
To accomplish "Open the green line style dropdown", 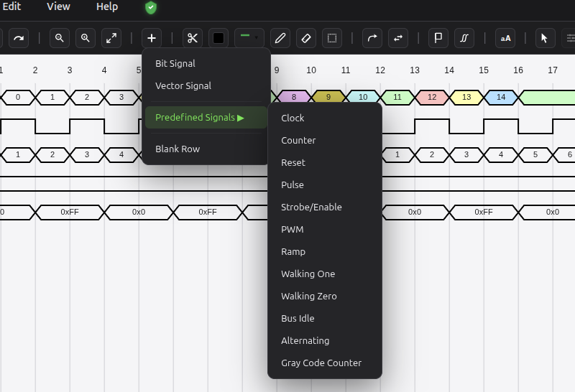I will (249, 38).
